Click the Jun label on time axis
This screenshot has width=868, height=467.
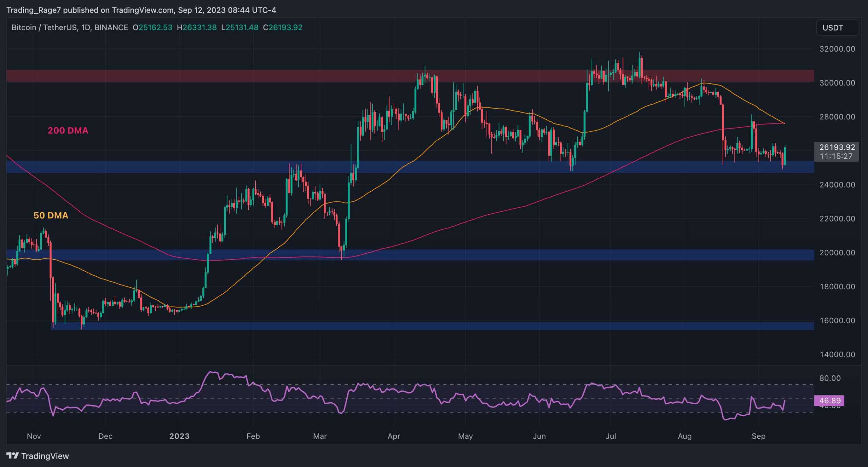click(x=539, y=436)
